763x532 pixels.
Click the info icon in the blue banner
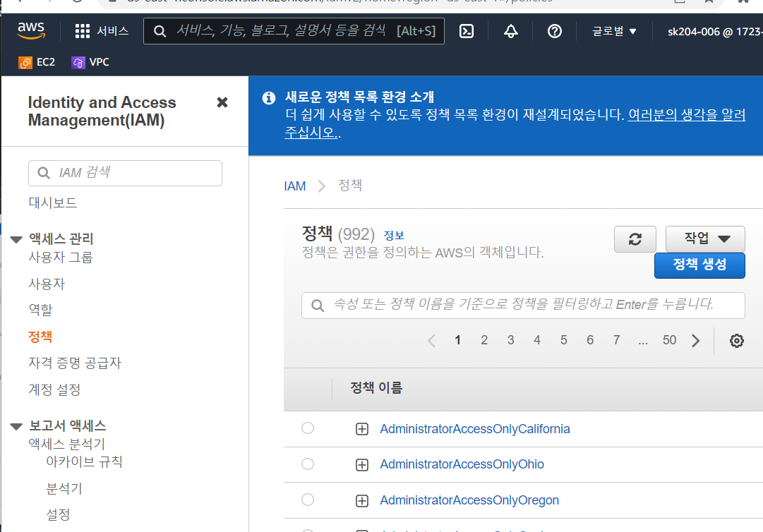269,98
